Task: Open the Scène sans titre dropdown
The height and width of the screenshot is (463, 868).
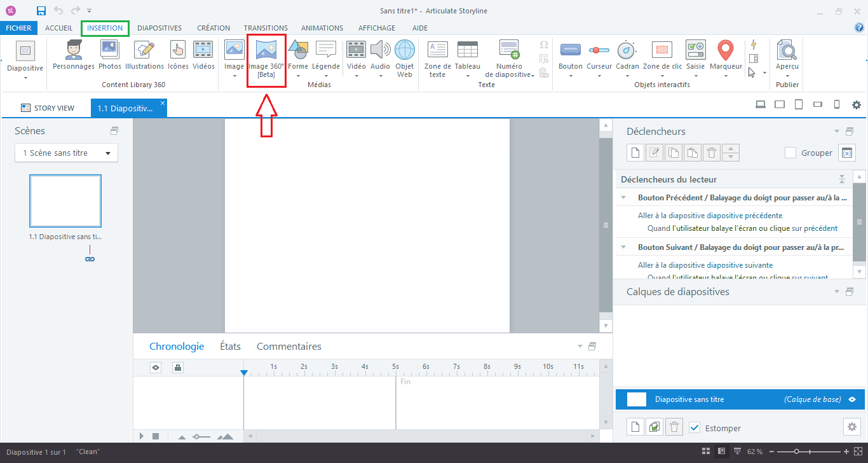Action: (x=66, y=153)
